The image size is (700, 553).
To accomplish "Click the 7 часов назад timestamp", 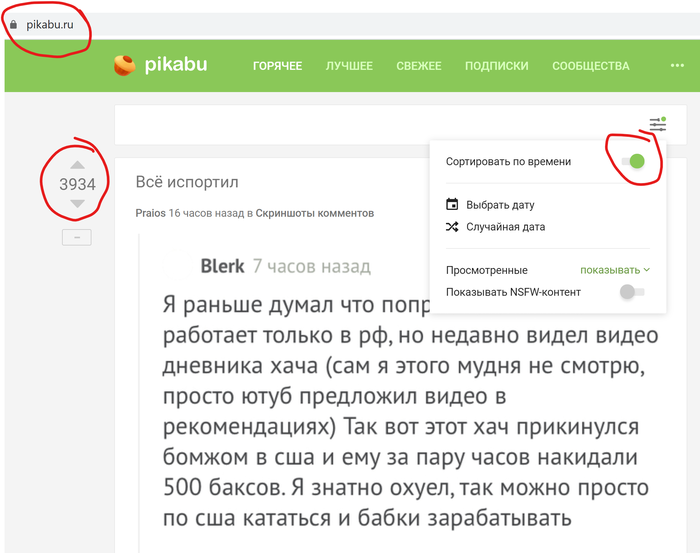I will click(x=312, y=266).
